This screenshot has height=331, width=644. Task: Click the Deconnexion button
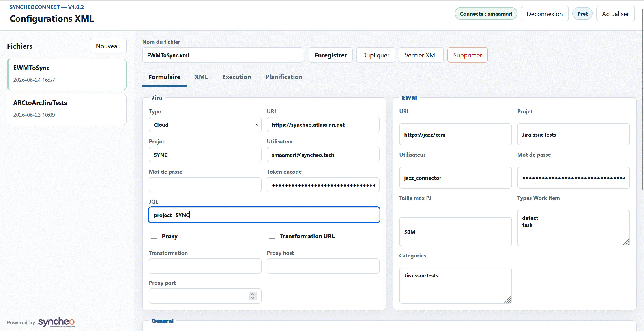point(545,14)
